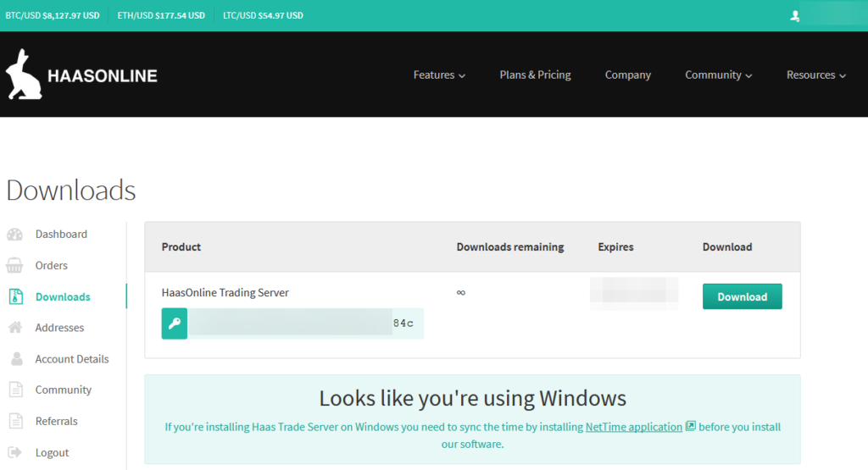This screenshot has width=868, height=470.
Task: Open Addresses in sidebar
Action: click(x=60, y=328)
